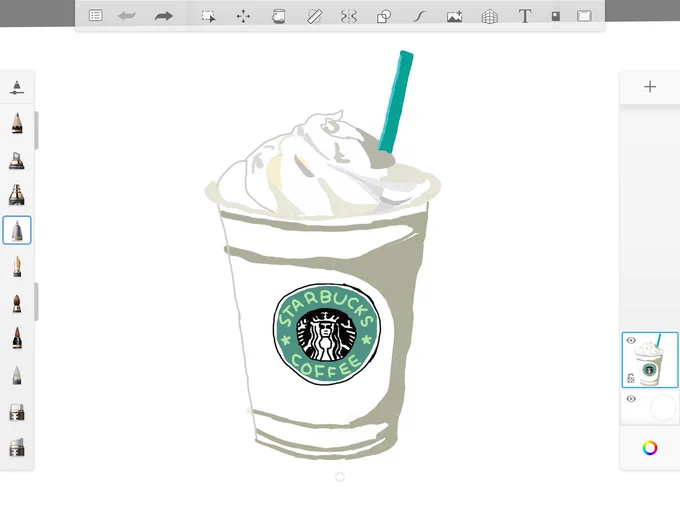Image resolution: width=680 pixels, height=510 pixels.
Task: Activate the Transform move tool
Action: [x=243, y=16]
